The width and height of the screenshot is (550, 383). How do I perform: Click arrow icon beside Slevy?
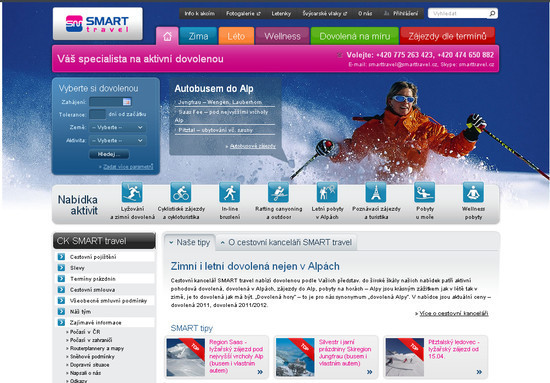pyautogui.click(x=61, y=268)
